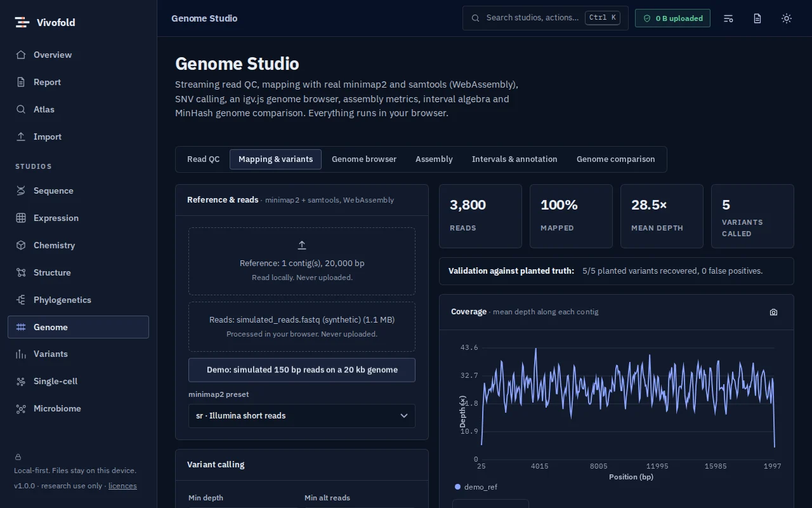Click the Reference upload drop zone
This screenshot has width=812, height=508.
tap(302, 262)
